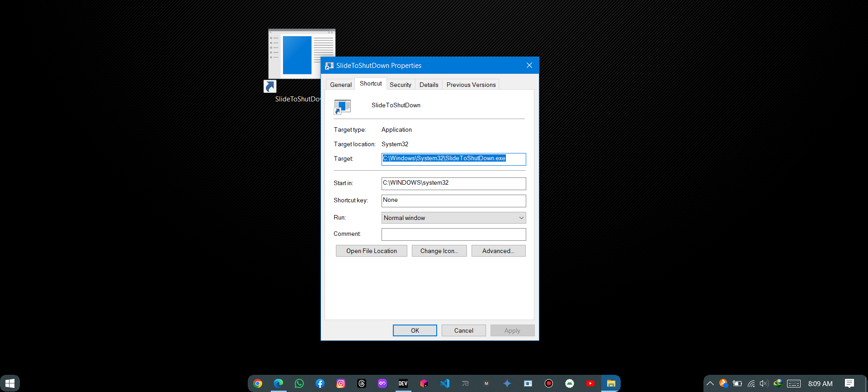Click the volume speaker tray icon
The image size is (868, 392).
point(764,383)
